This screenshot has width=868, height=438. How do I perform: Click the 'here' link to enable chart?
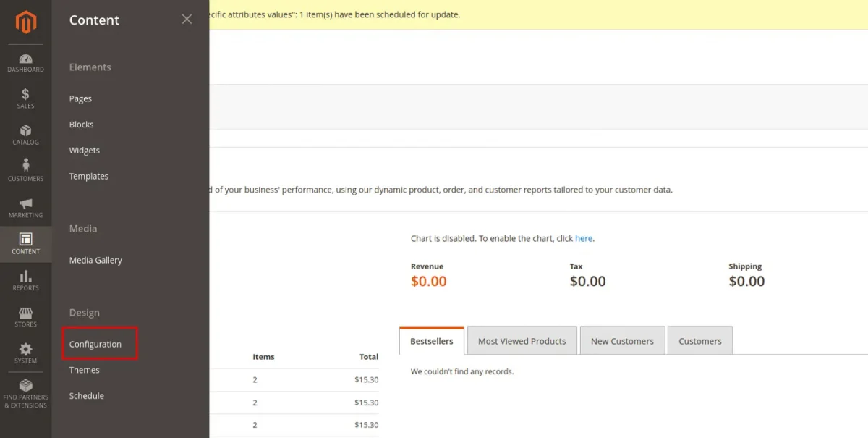click(x=583, y=238)
